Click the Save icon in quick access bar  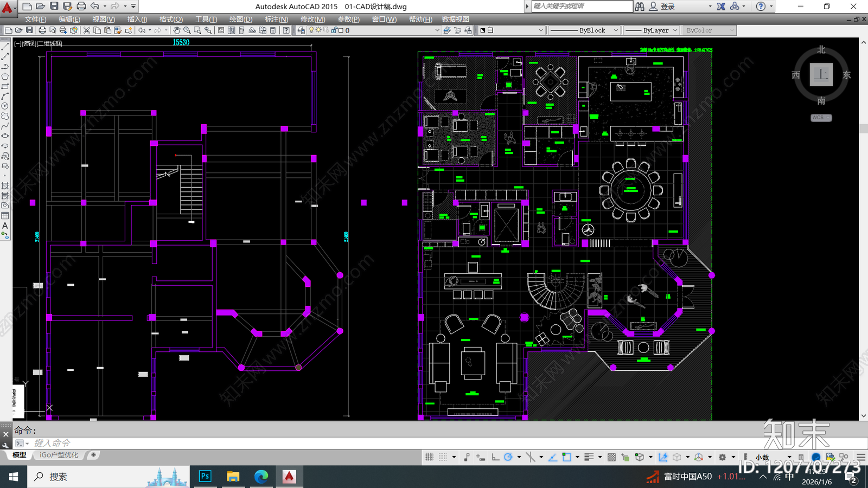click(x=54, y=6)
